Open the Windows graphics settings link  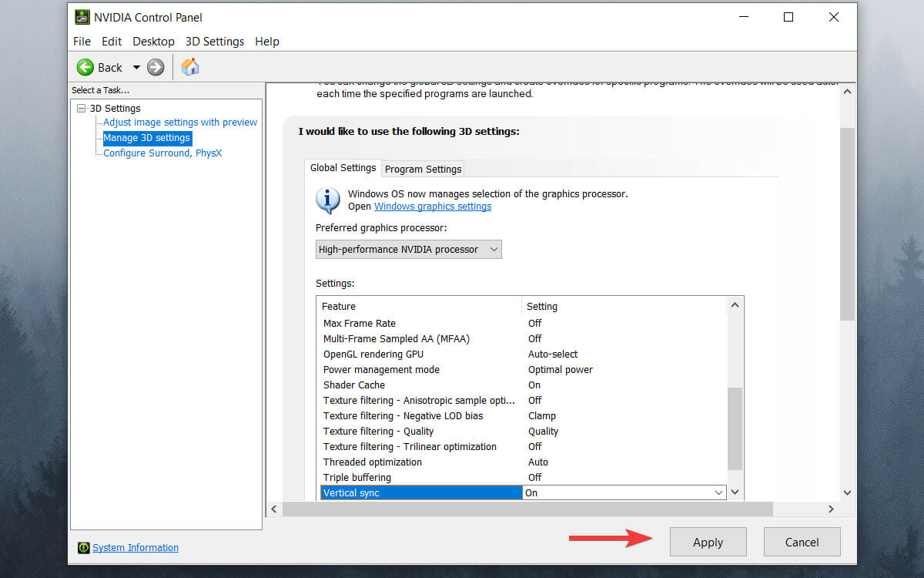click(433, 207)
